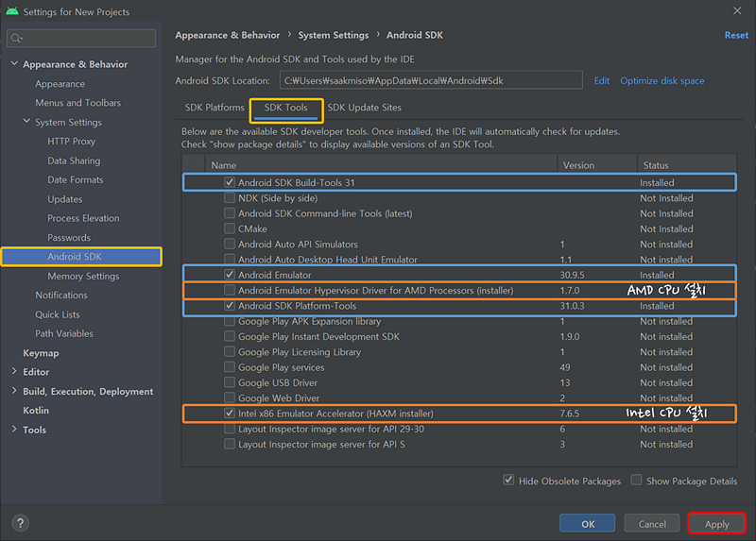The width and height of the screenshot is (756, 541).
Task: Expand the Editor settings node
Action: tap(14, 371)
